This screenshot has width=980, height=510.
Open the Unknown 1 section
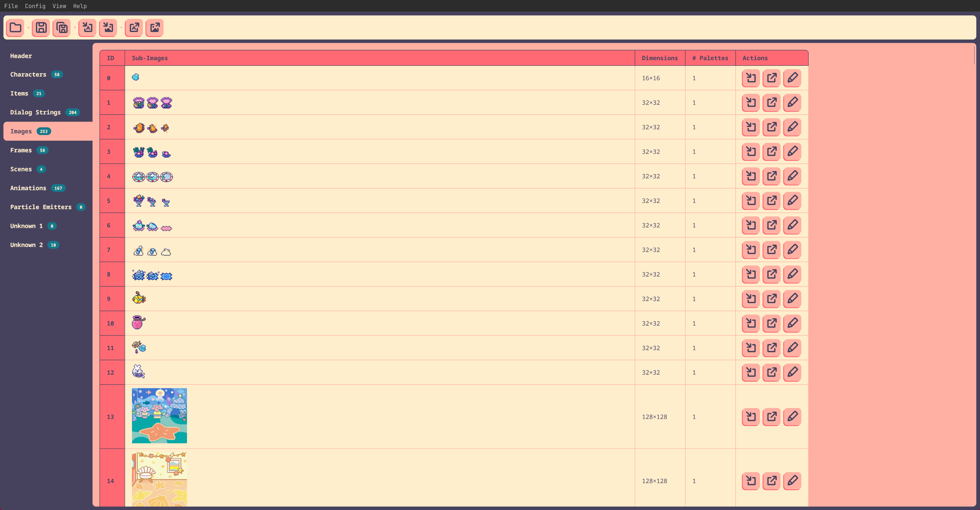coord(48,226)
